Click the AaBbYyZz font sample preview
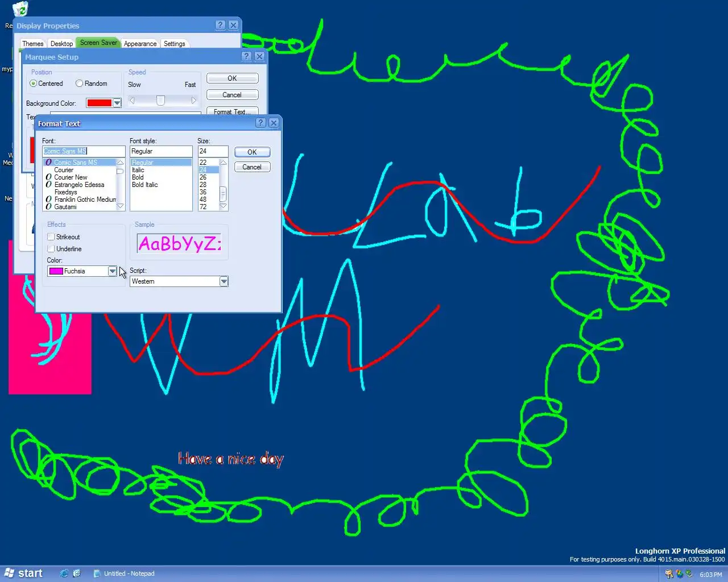The width and height of the screenshot is (728, 582). [x=179, y=244]
